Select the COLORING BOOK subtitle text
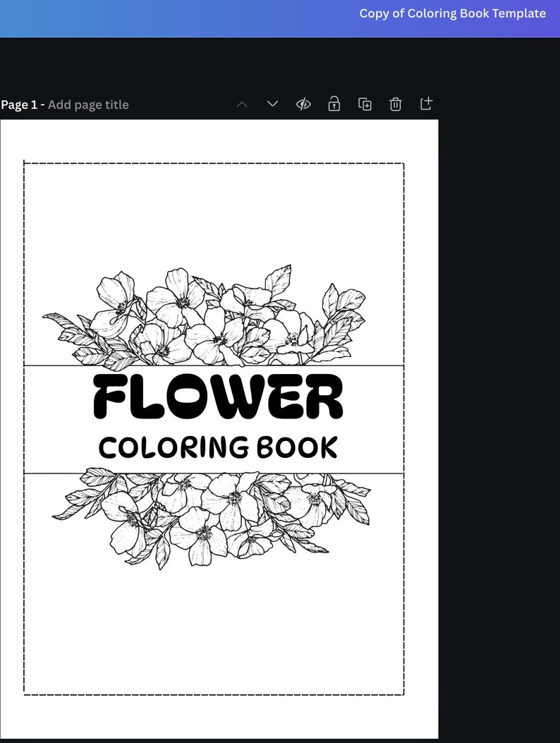Image resolution: width=560 pixels, height=743 pixels. pos(218,448)
